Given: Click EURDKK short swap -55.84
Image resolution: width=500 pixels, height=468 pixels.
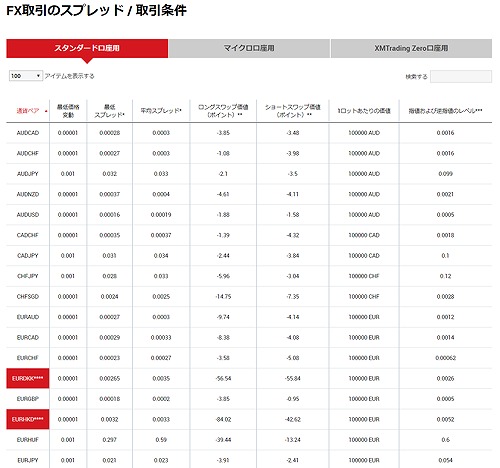Looking at the screenshot, I should click(x=293, y=379).
